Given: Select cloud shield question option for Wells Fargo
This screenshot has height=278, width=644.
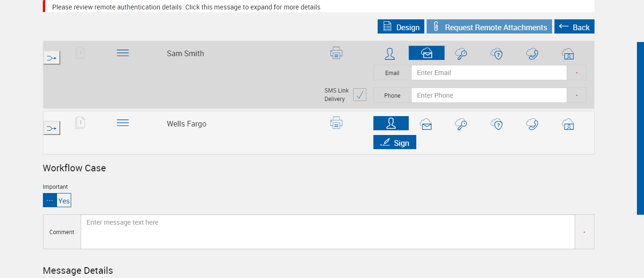Looking at the screenshot, I should (x=496, y=124).
